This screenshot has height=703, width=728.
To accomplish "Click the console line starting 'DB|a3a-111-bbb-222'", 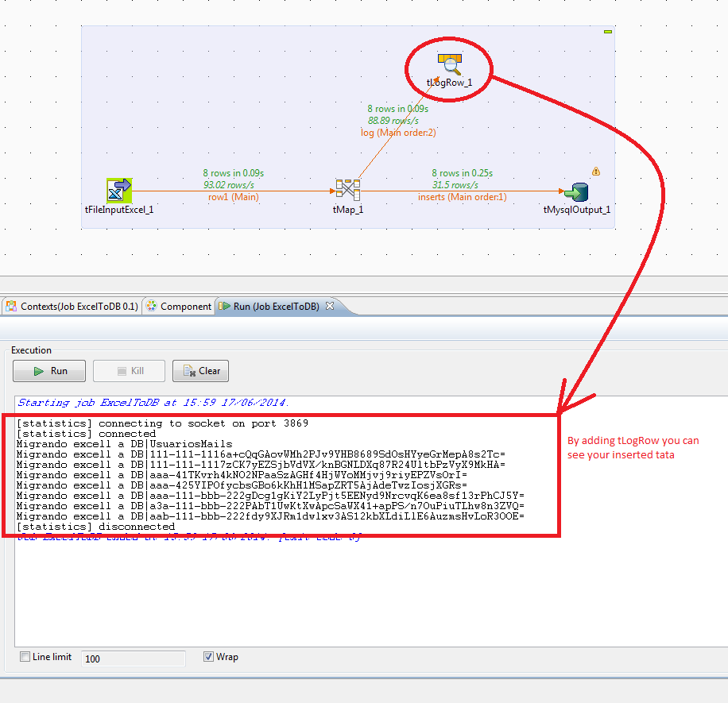I will pos(270,506).
